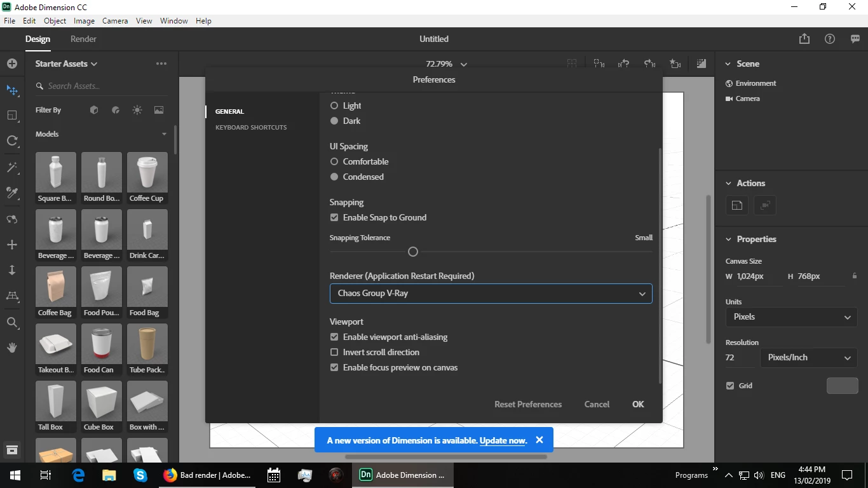The height and width of the screenshot is (488, 868).
Task: Open the CC Libraries panel icon
Action: pyautogui.click(x=11, y=450)
